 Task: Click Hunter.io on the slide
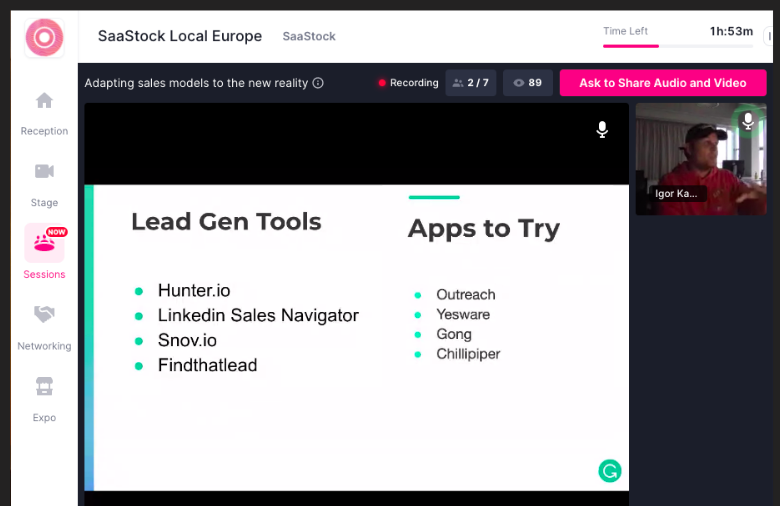(194, 291)
